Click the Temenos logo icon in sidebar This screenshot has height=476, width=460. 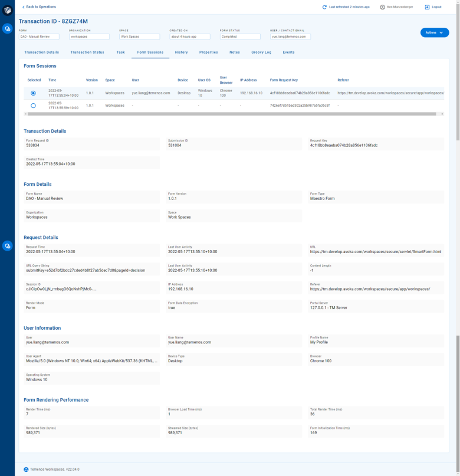pos(7,10)
